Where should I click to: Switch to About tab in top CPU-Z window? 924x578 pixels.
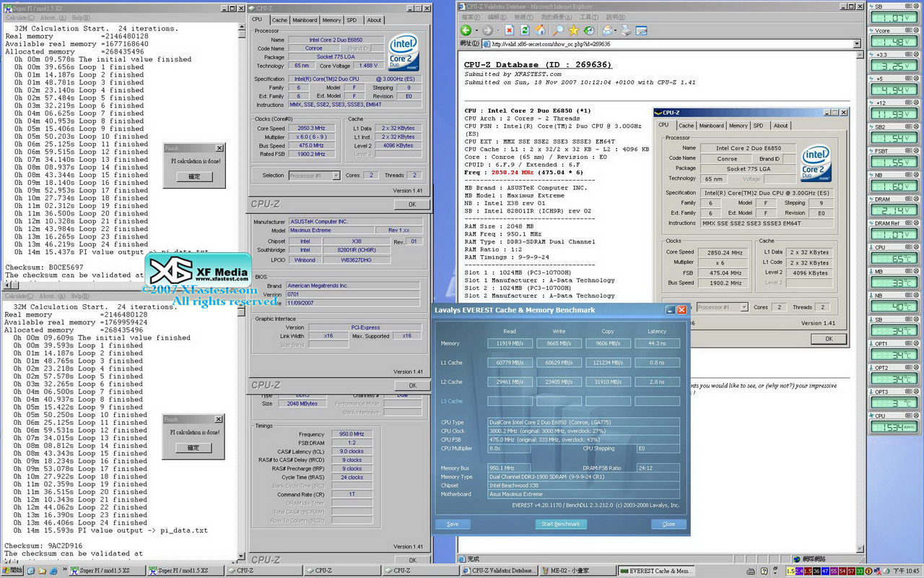[374, 20]
